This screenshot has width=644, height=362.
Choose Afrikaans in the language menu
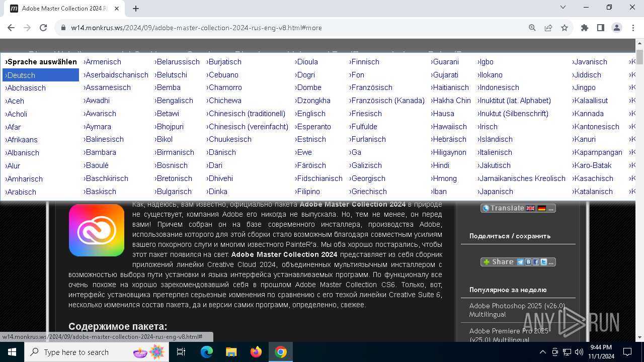(21, 140)
